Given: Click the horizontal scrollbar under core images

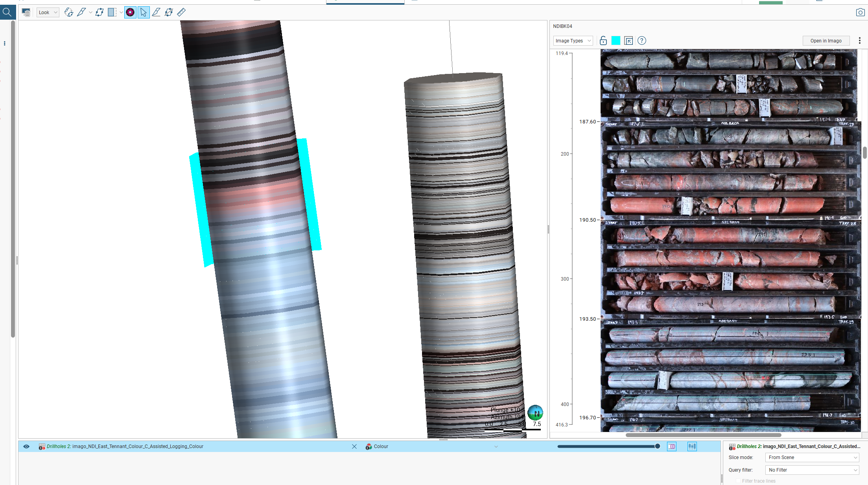Looking at the screenshot, I should pyautogui.click(x=703, y=435).
